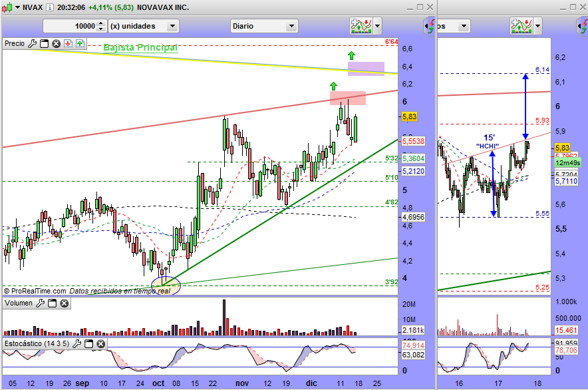Click the "HCHI" annotation in the right chart
Image resolution: width=588 pixels, height=390 pixels.
click(488, 146)
